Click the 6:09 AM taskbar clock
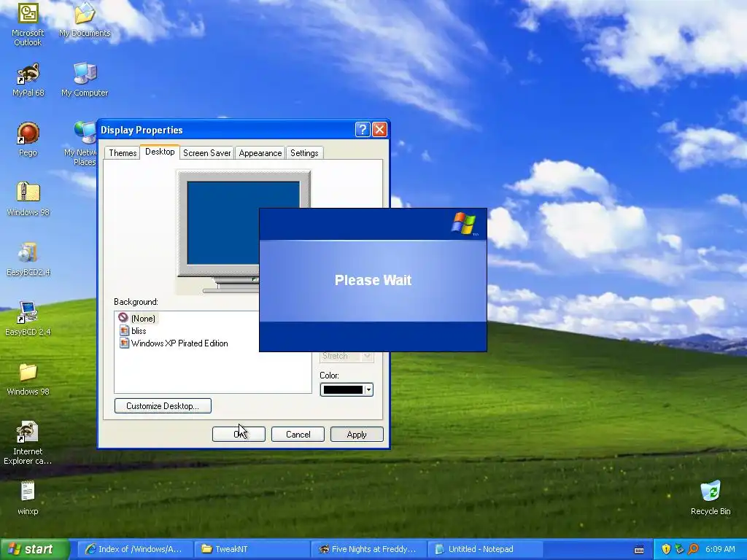747x560 pixels. coord(720,549)
